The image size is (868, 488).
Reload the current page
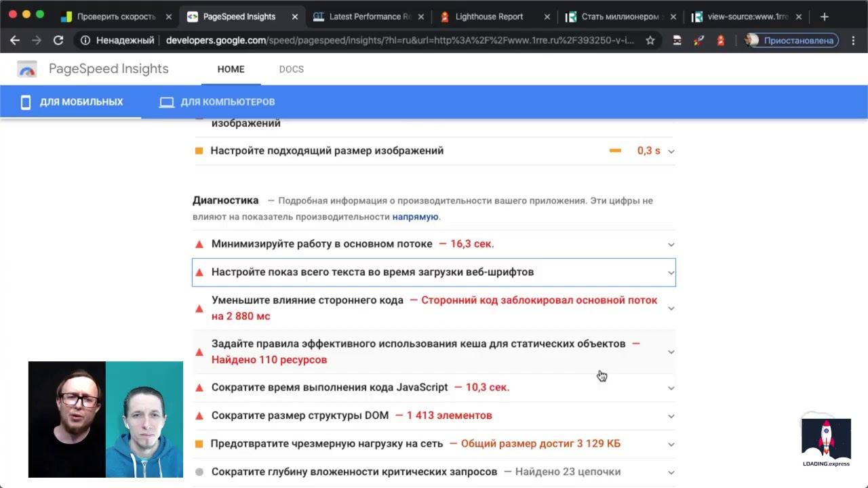pos(58,41)
